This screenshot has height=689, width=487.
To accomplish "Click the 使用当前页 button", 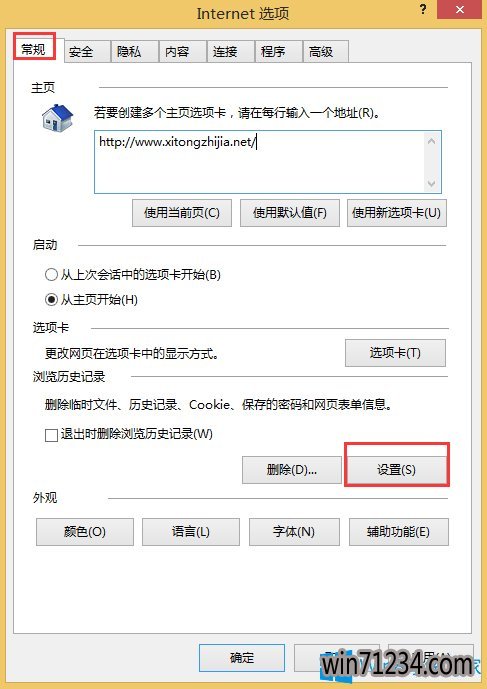I will coord(182,213).
